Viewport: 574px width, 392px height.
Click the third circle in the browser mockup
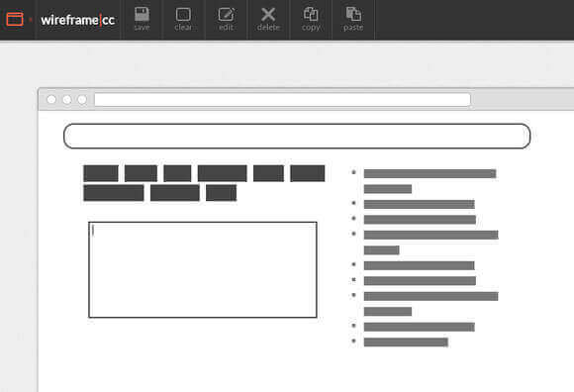coord(82,100)
